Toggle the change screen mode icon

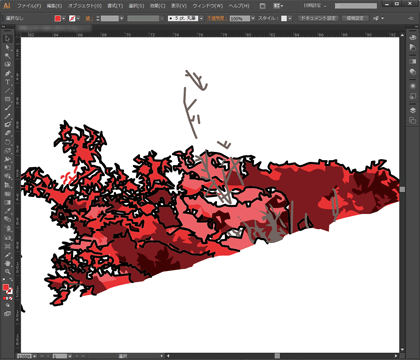(7, 314)
